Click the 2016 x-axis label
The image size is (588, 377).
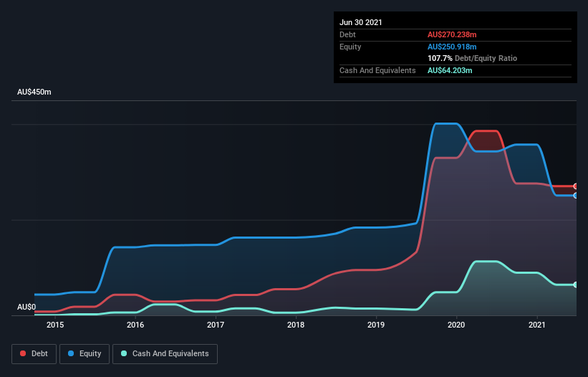pyautogui.click(x=135, y=325)
